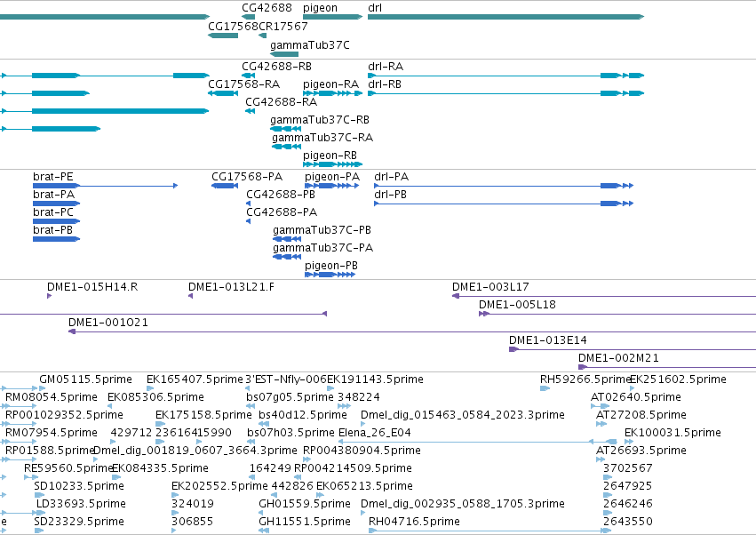Select clone DME1-002M21
Image resolution: width=756 pixels, height=535 pixels.
618,358
